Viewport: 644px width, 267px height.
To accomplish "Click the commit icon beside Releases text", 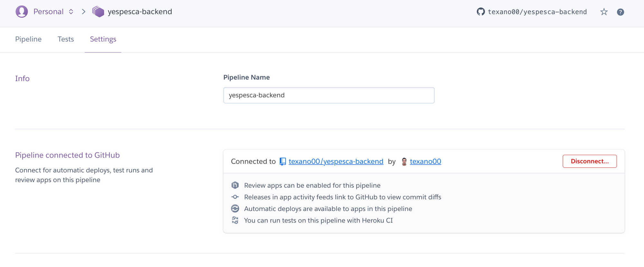I will pos(235,197).
